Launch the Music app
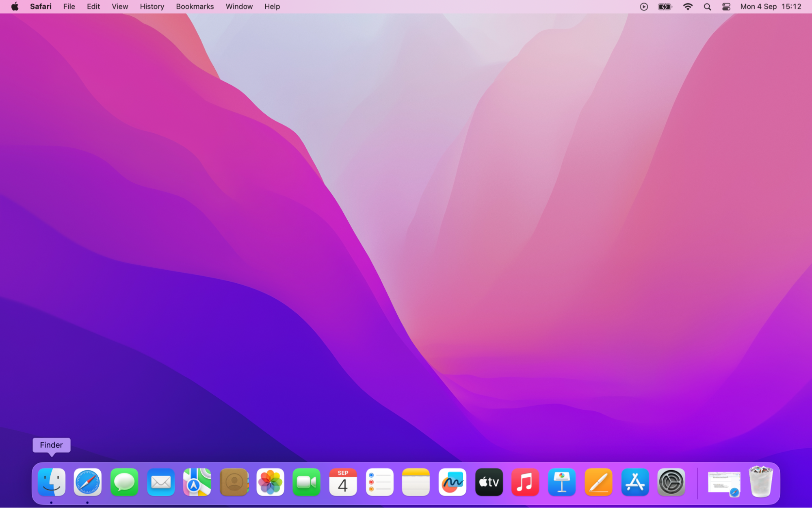812x508 pixels. [x=525, y=482]
